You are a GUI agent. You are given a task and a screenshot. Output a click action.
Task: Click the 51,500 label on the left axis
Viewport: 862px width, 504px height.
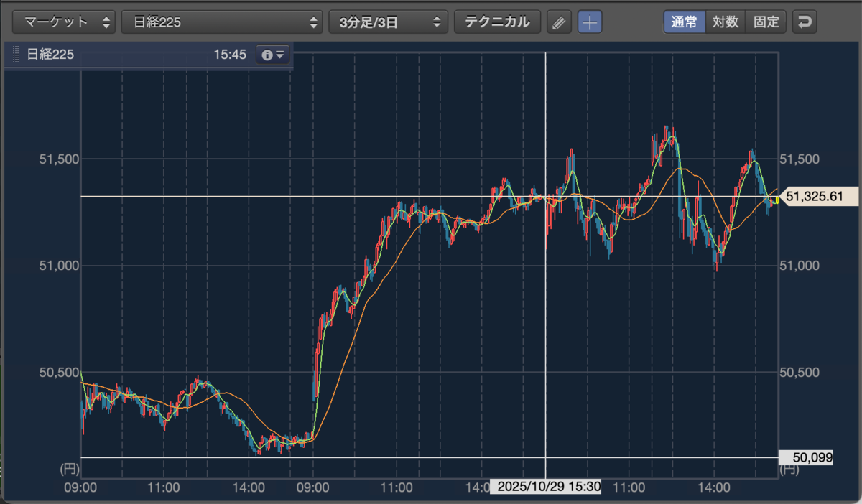pyautogui.click(x=57, y=159)
